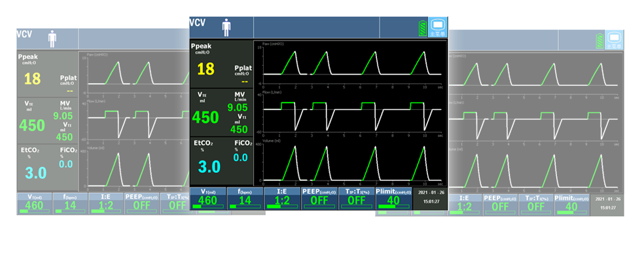The height and width of the screenshot is (254, 644).
Task: Select the adult patient icon in center display
Action: coord(226,27)
